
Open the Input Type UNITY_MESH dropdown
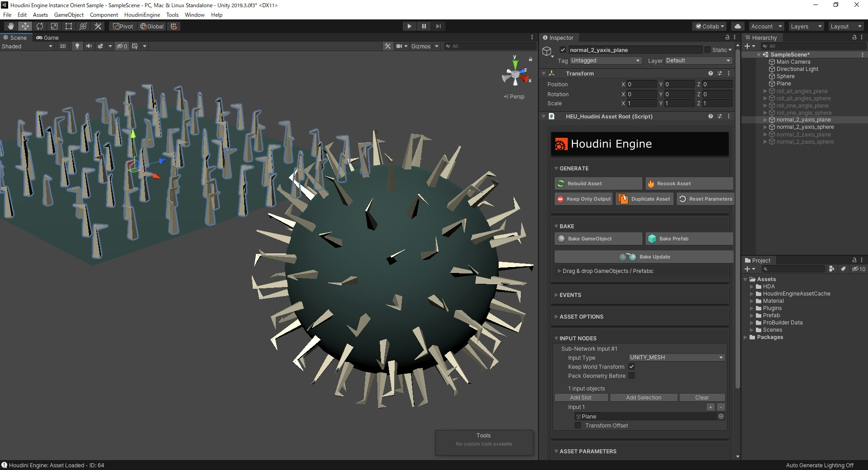click(x=676, y=357)
